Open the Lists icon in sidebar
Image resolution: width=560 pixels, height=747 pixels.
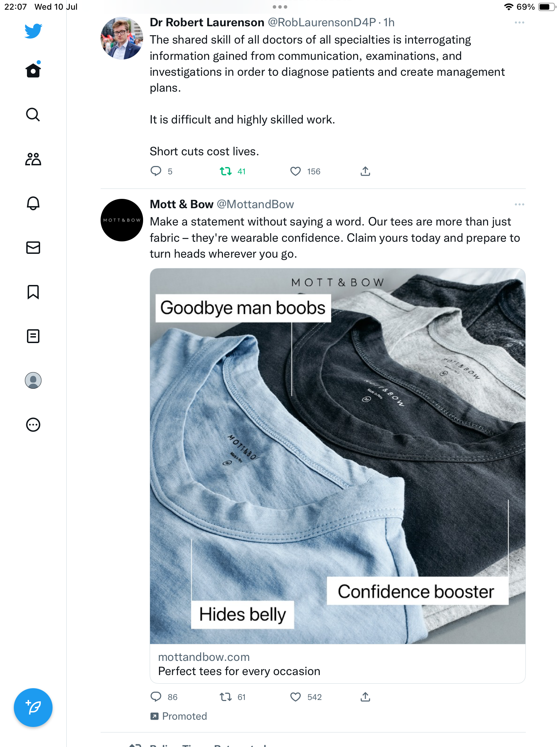click(x=33, y=336)
